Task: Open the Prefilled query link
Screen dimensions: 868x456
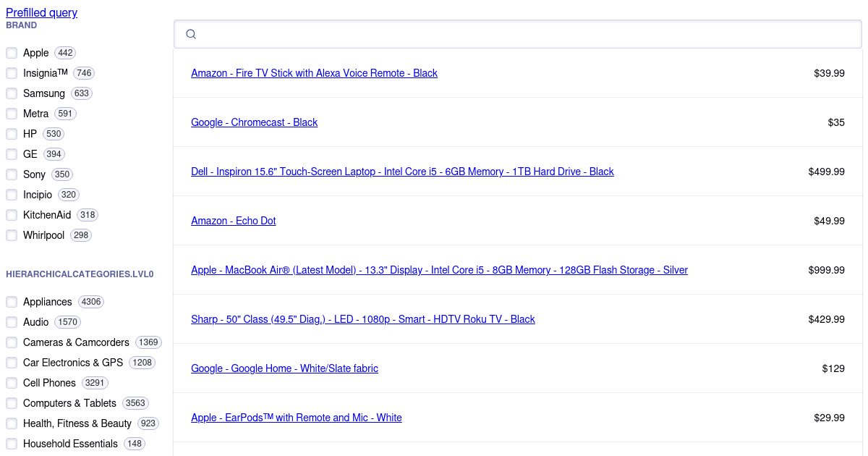Action: tap(41, 12)
